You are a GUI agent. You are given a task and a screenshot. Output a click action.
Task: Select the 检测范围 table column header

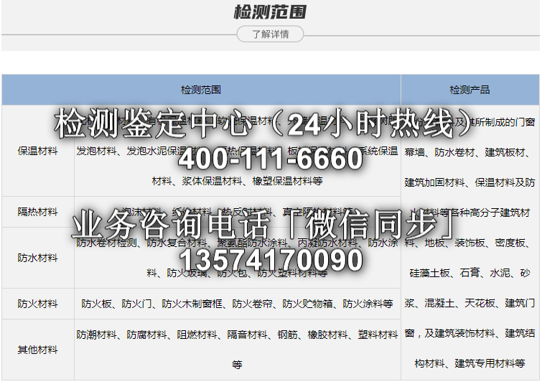(201, 90)
